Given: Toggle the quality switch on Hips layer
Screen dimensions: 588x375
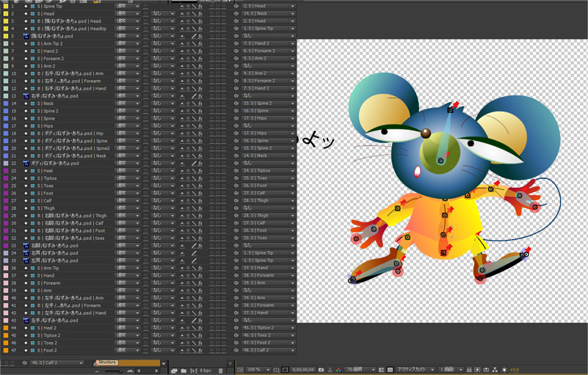Looking at the screenshot, I should coord(194,126).
